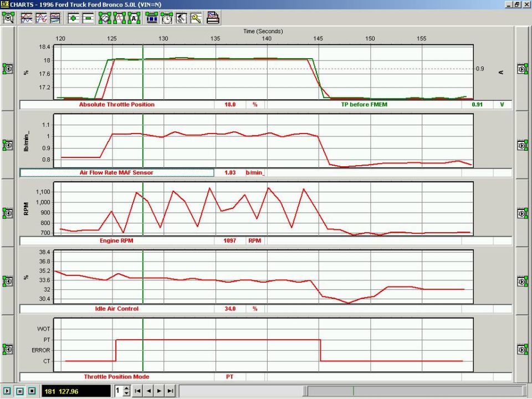
Task: Click the PT throttle mode value
Action: coord(229,377)
